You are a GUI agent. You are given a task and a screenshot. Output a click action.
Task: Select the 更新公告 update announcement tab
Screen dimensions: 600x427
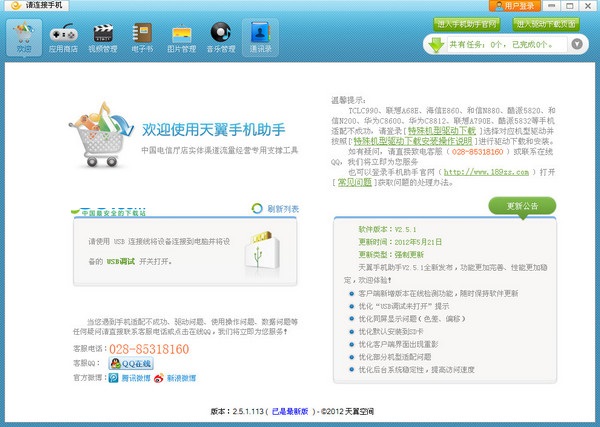pyautogui.click(x=523, y=206)
